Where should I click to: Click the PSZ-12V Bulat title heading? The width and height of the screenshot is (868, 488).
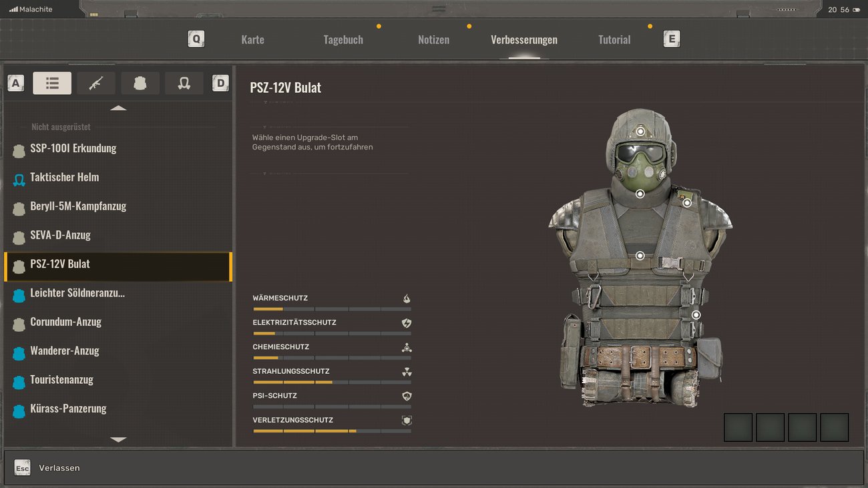pyautogui.click(x=285, y=87)
